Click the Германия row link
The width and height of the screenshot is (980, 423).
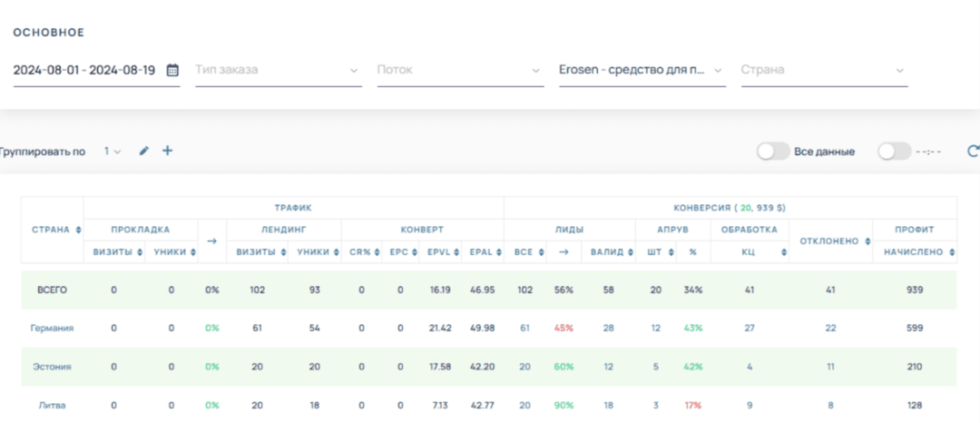click(x=52, y=328)
